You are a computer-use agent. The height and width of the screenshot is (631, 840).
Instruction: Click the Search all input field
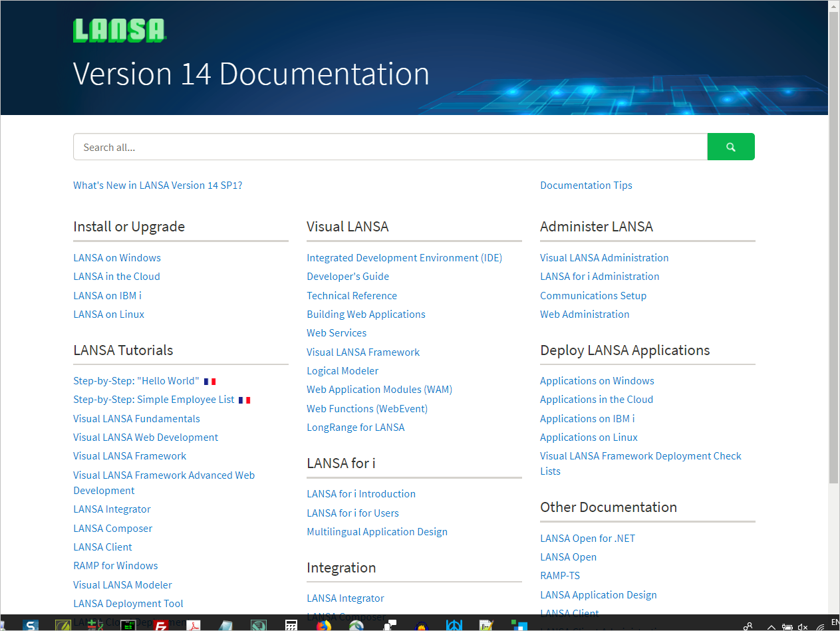[x=390, y=147]
